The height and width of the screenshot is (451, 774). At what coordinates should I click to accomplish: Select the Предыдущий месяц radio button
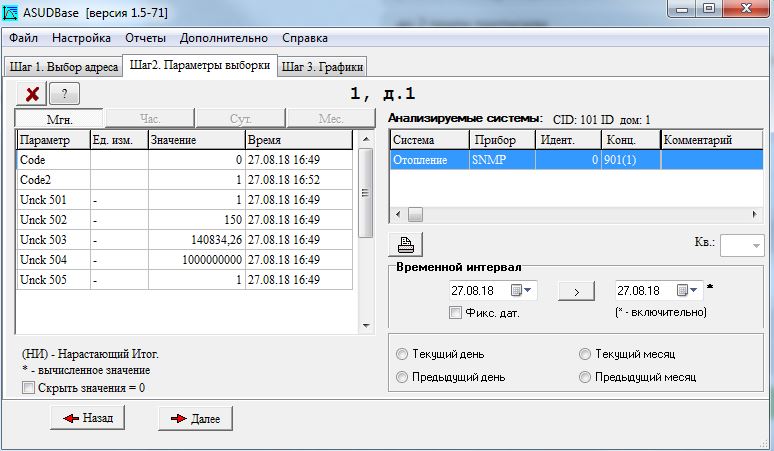point(585,378)
